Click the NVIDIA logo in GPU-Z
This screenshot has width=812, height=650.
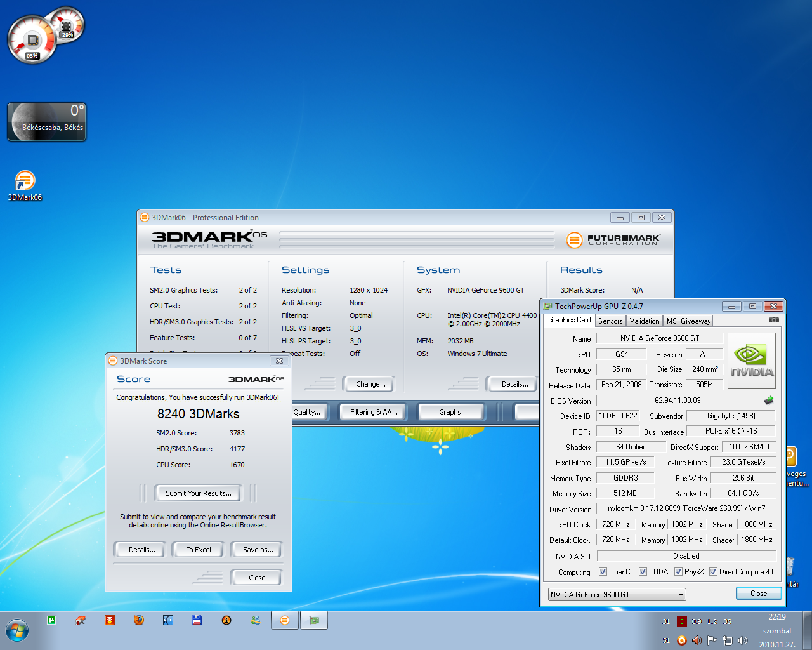point(752,362)
